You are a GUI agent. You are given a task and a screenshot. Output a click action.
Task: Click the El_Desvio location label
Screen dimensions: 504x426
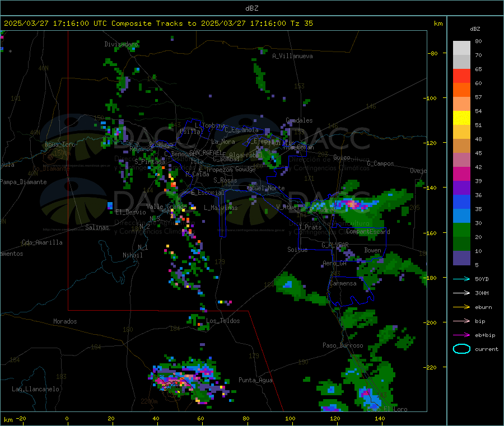[x=130, y=212]
